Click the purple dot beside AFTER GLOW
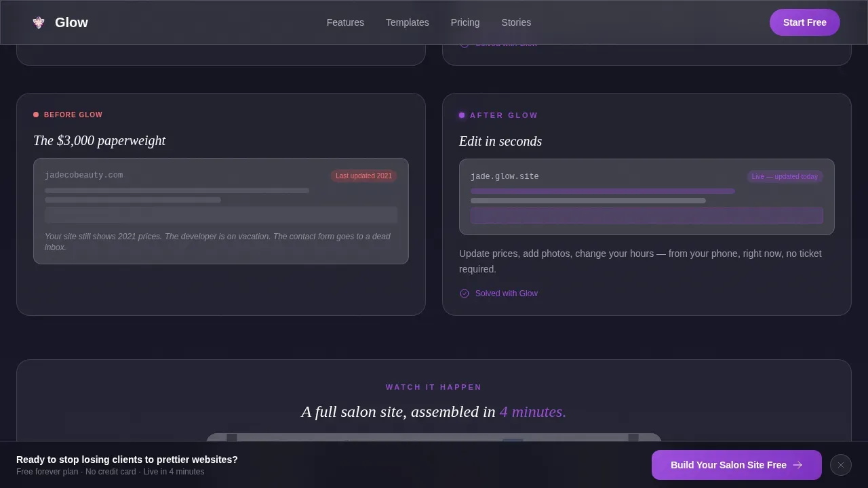868x488 pixels. coord(462,115)
